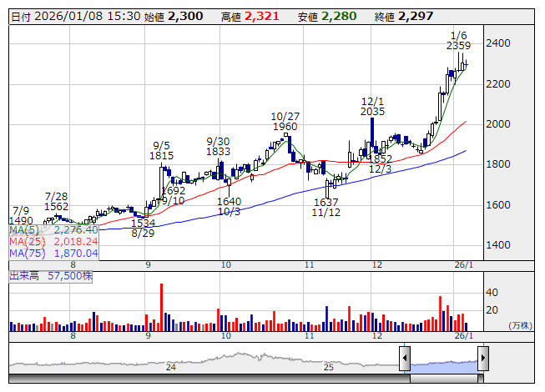The image size is (545, 392).
Task: Click the 高値 2,321 high price
Action: [x=250, y=17]
